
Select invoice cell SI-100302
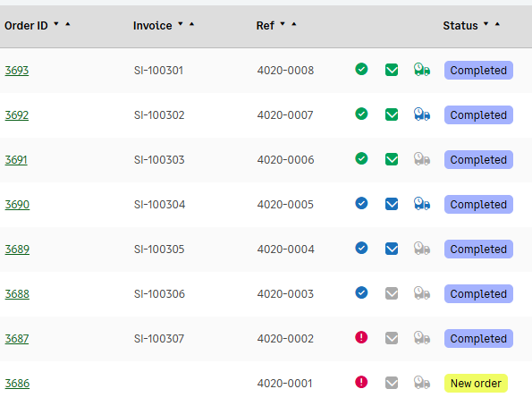tap(159, 115)
